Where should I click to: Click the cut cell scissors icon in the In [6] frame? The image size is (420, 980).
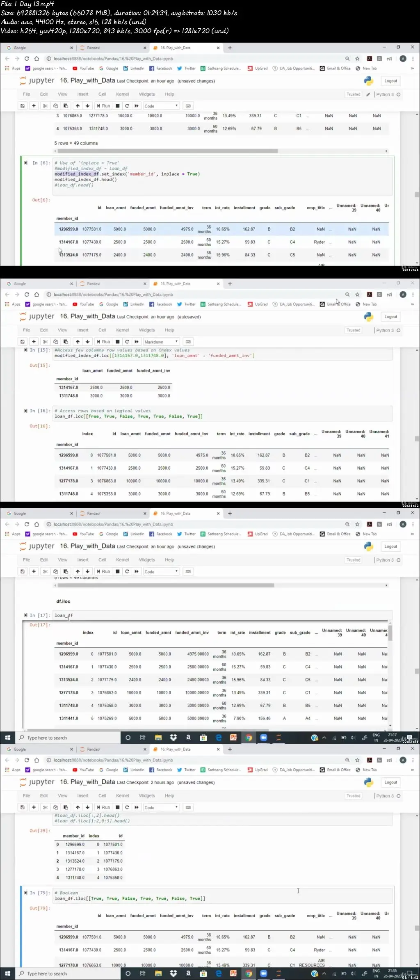click(46, 106)
